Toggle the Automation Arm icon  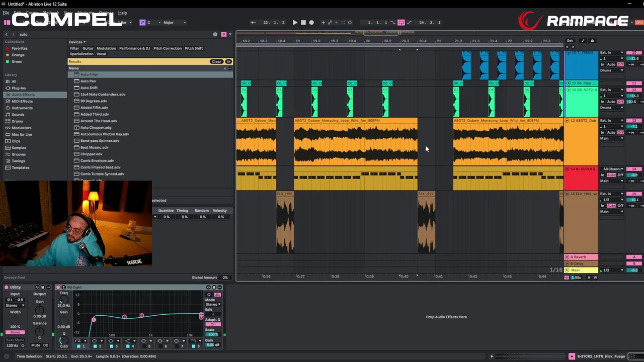coord(331,23)
